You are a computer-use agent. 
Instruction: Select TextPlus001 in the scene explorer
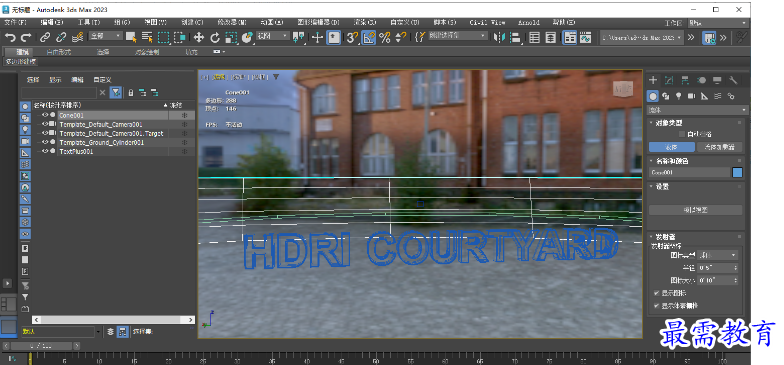tap(76, 151)
